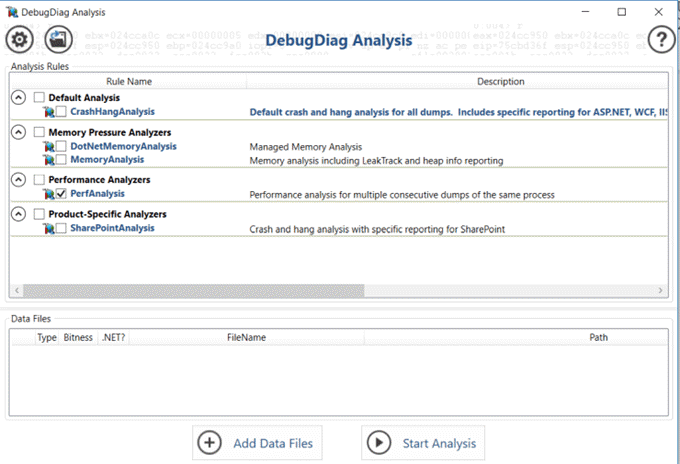Click the MemoryAnalysis rule icon
Viewport: 680px width, 464px height.
pyautogui.click(x=49, y=160)
